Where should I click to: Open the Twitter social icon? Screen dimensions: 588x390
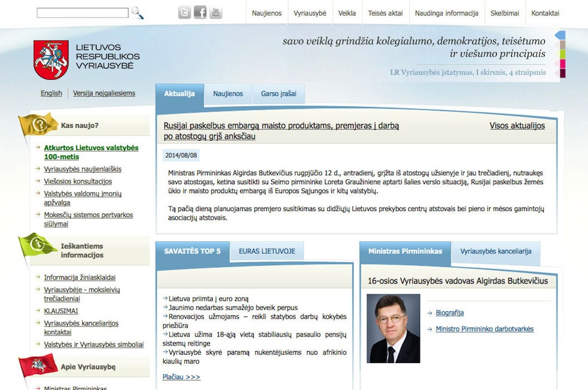(184, 13)
